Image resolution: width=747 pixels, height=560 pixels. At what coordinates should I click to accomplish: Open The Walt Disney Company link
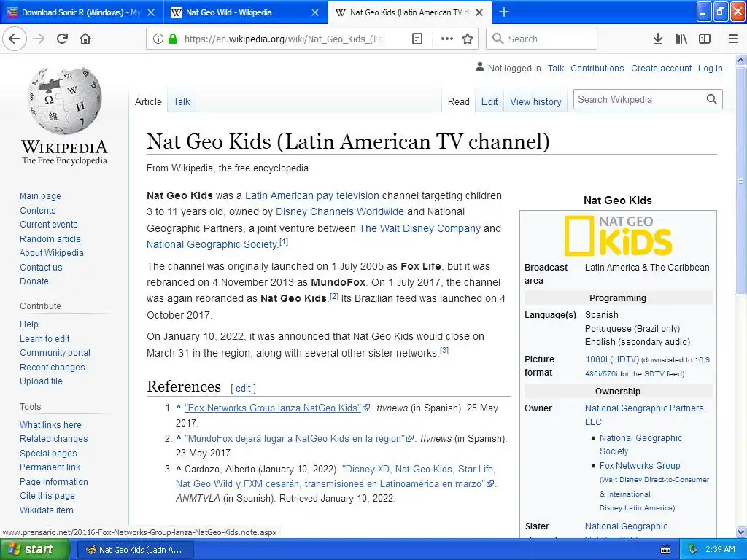pos(419,228)
